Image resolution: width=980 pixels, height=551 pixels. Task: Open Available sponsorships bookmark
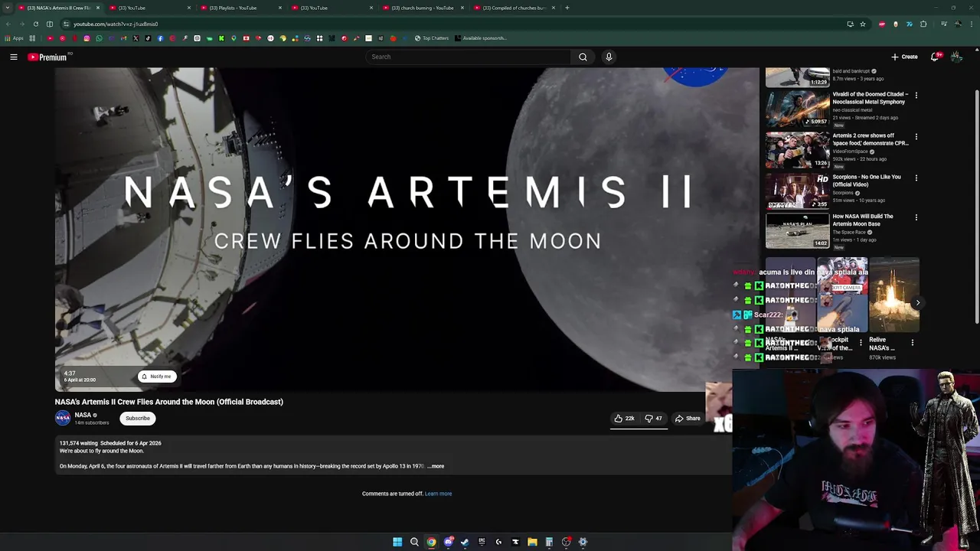[480, 38]
